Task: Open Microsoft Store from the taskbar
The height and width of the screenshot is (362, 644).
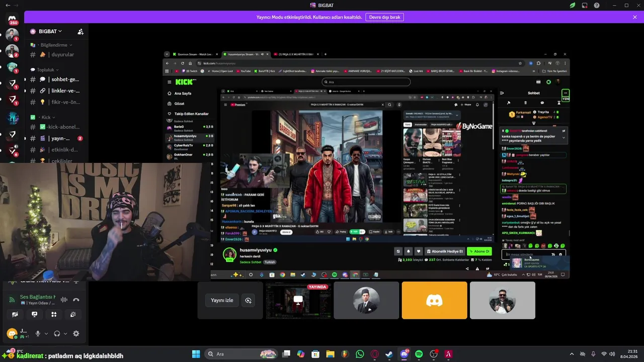Action: (315, 354)
